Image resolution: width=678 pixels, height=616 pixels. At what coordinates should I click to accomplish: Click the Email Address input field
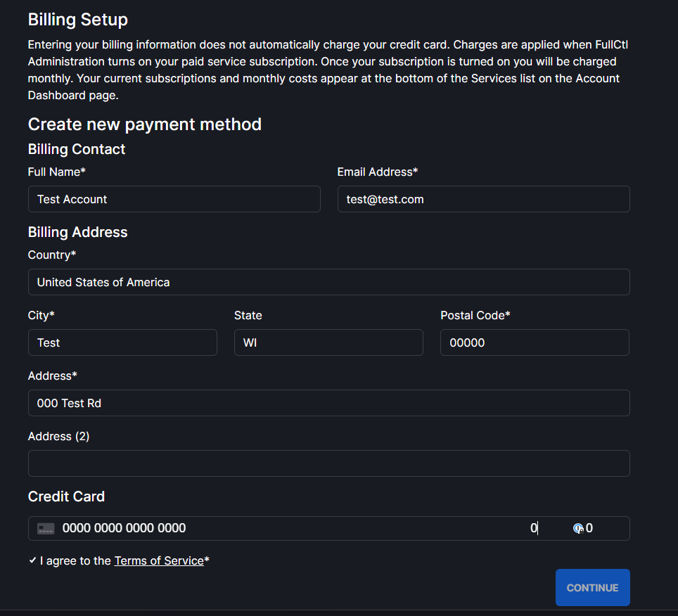pyautogui.click(x=483, y=199)
